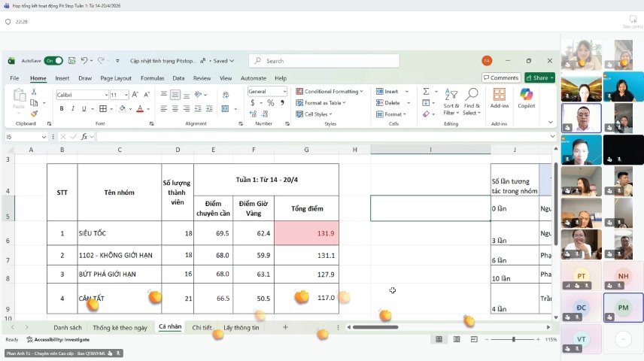Image resolution: width=644 pixels, height=361 pixels.
Task: Open the Add-ins button
Action: coord(500,99)
